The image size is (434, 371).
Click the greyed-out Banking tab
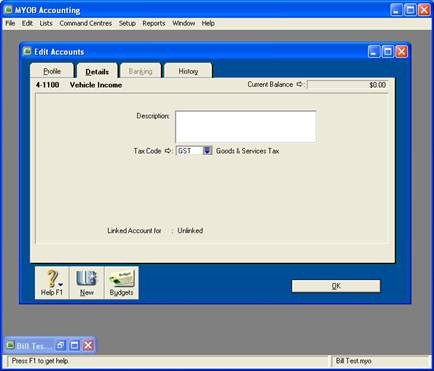[140, 71]
